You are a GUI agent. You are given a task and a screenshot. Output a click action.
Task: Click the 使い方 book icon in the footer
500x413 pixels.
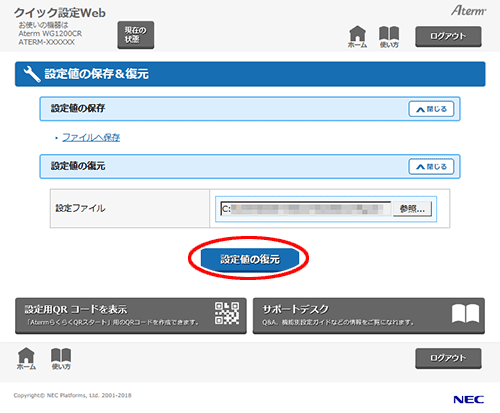[x=61, y=358]
